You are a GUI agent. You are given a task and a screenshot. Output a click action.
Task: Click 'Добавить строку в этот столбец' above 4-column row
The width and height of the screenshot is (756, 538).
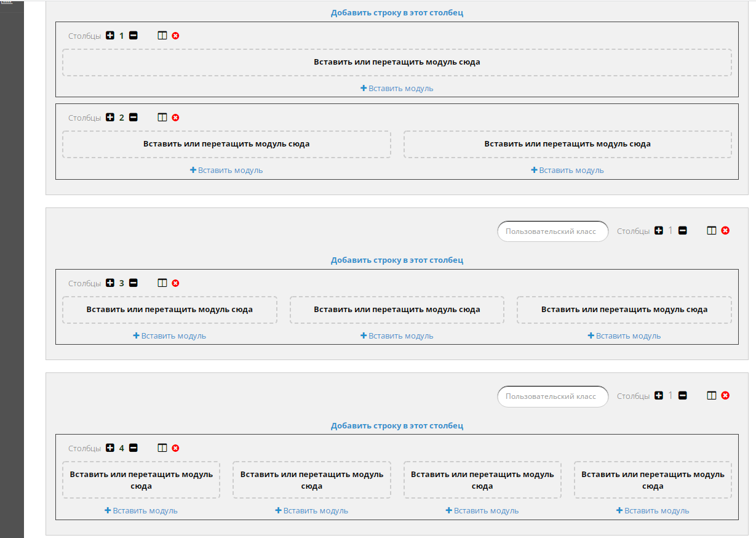pos(397,425)
